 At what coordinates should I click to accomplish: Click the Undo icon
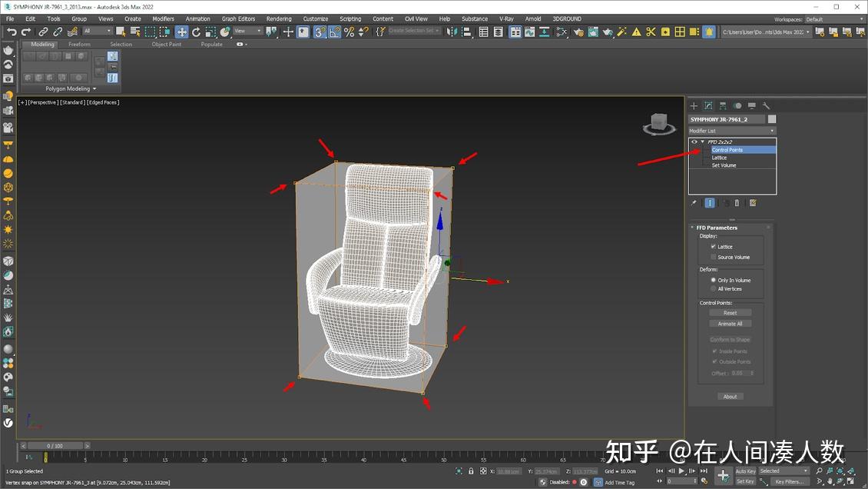(x=11, y=32)
